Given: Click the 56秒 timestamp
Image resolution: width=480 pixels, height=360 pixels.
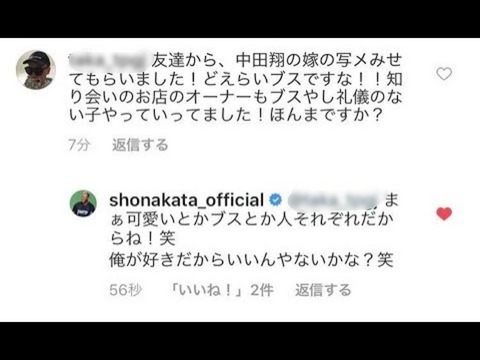Looking at the screenshot, I should 125,290.
